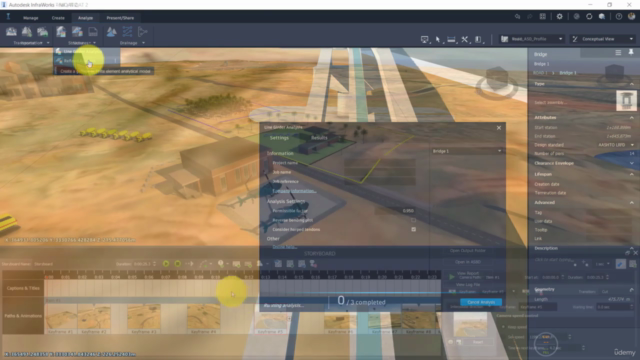Click the Captions & Titles track label
This screenshot has height=360, width=640.
click(23, 288)
